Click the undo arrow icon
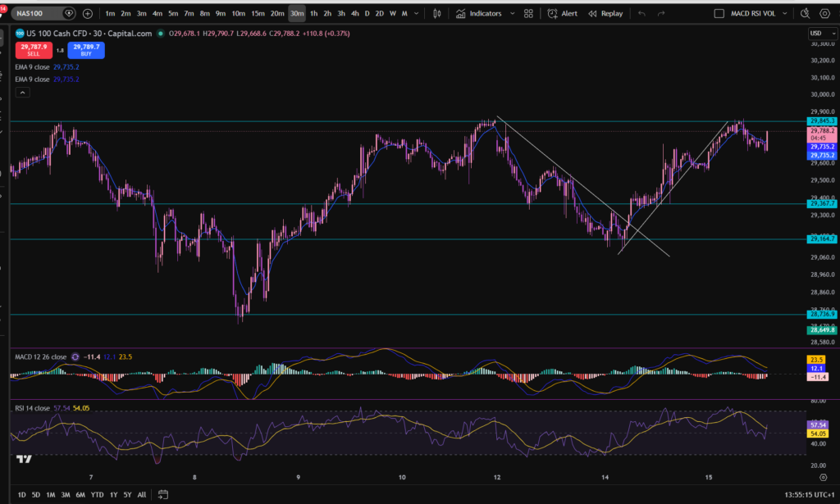840x504 pixels. click(641, 13)
